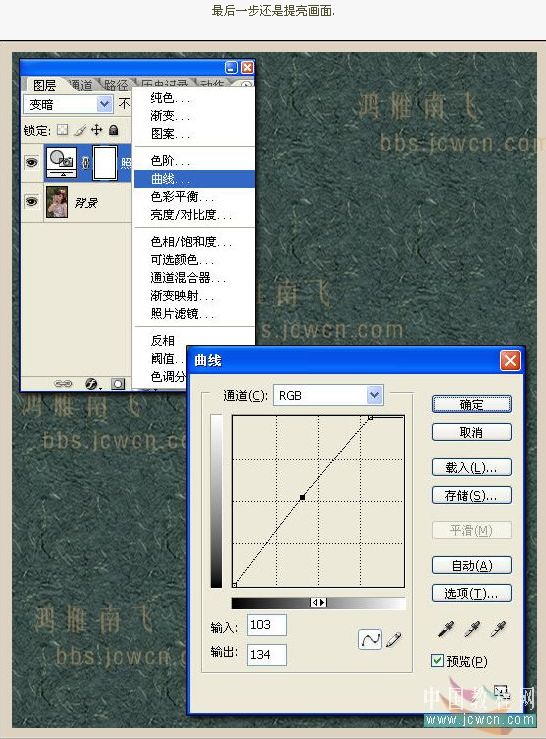Image resolution: width=546 pixels, height=739 pixels.
Task: Choose 渐变... from the adjustment menu
Action: (194, 116)
